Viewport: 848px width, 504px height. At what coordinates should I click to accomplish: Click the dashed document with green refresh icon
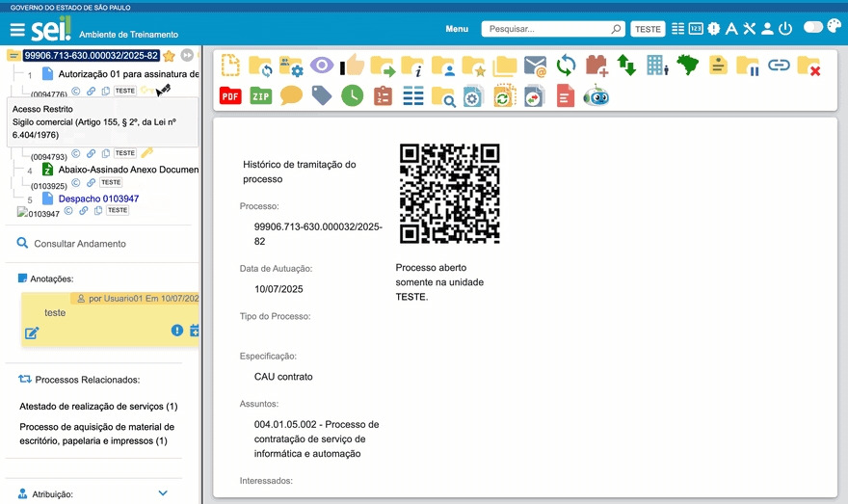[x=504, y=95]
